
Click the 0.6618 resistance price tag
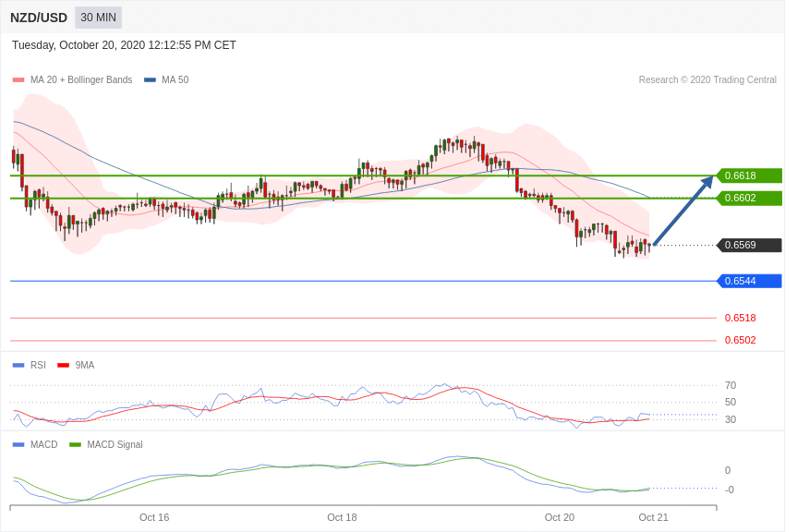[x=749, y=175]
